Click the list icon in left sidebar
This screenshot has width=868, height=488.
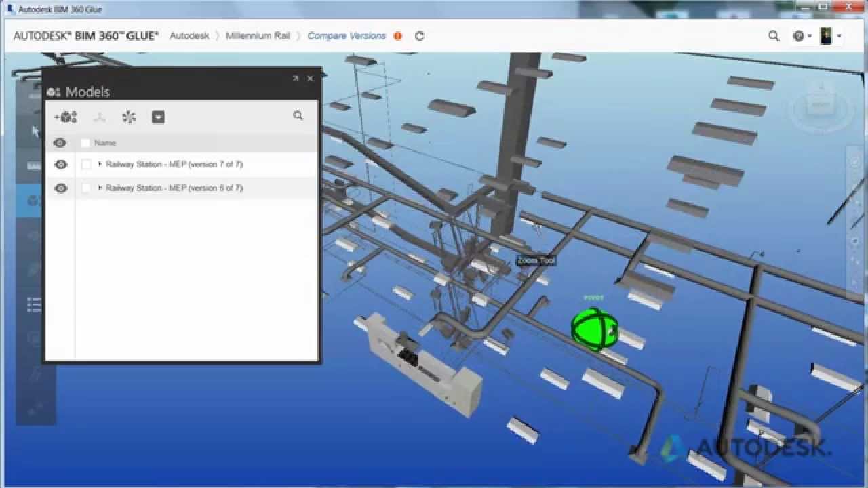[x=34, y=304]
